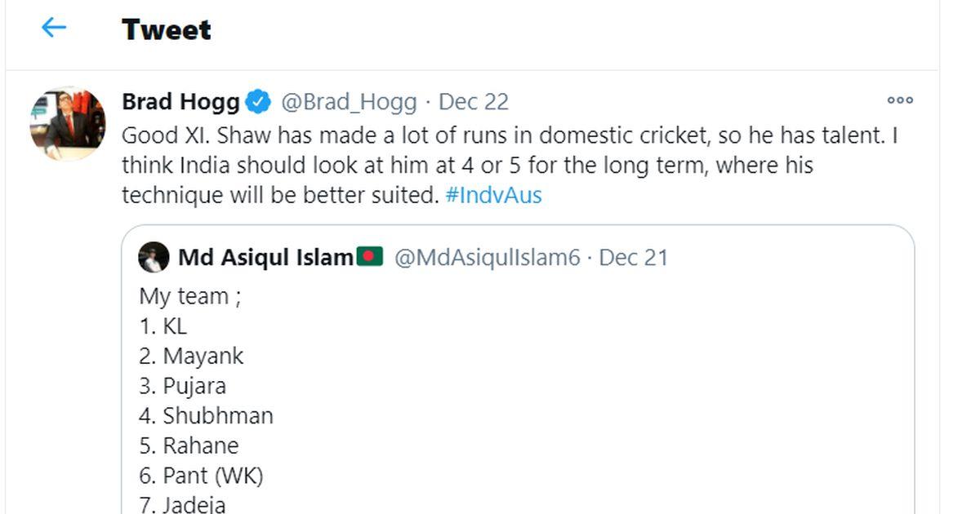Click Md Asiqul Islam's small avatar
980x514 pixels.
tap(154, 258)
